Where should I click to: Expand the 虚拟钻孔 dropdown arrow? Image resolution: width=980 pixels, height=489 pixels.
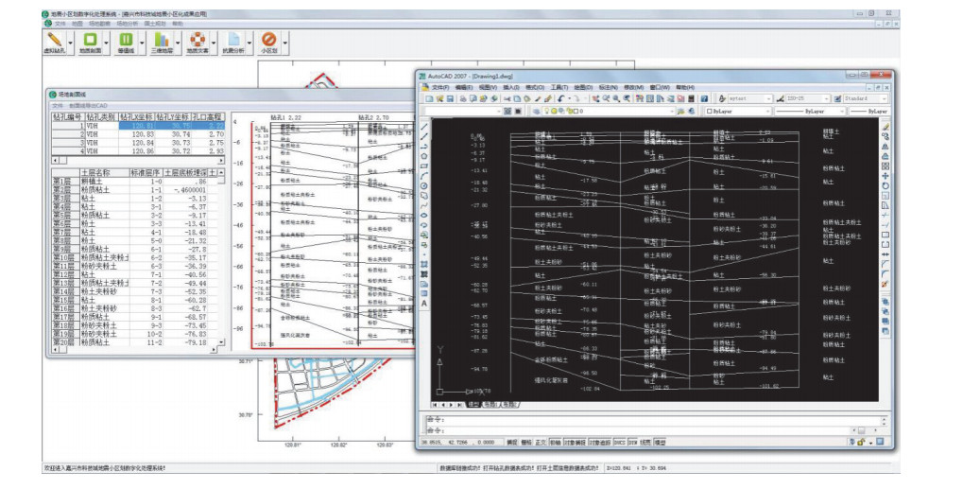coord(72,44)
